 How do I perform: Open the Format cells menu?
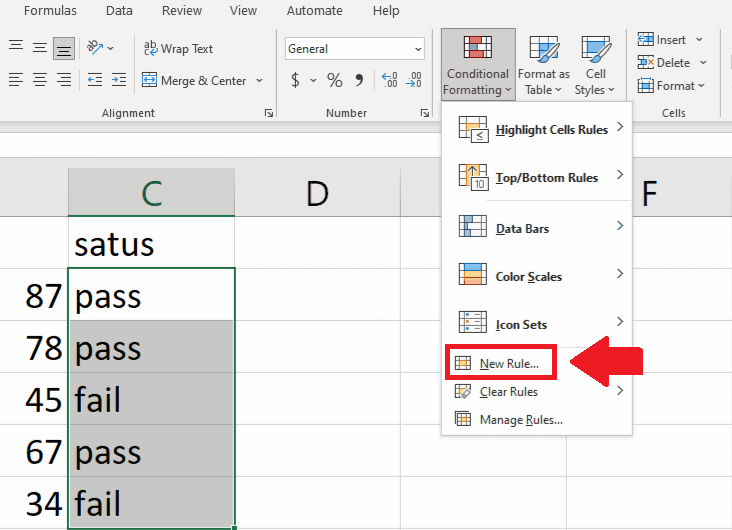670,85
